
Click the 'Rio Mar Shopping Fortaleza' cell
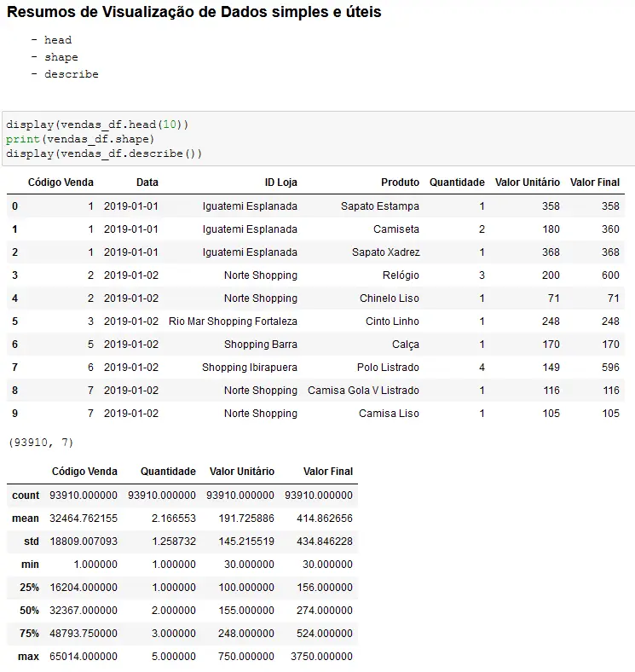pos(233,322)
